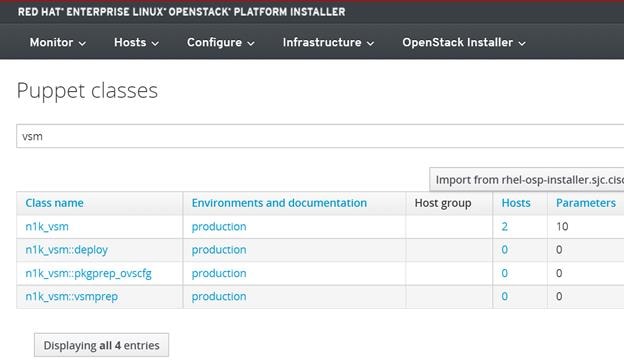Click the Red Hat OpenStack Platform Installer title
This screenshot has height=364, width=624.
tap(181, 12)
